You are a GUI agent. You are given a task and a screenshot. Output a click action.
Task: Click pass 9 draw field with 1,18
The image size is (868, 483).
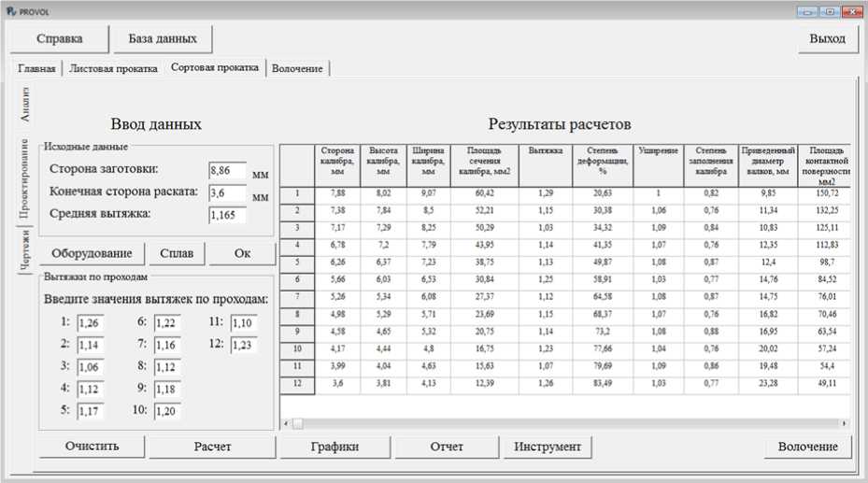pos(167,389)
